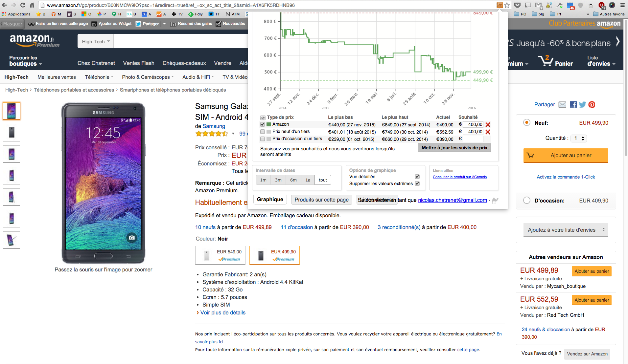The height and width of the screenshot is (364, 628).
Task: Go to the browser home icon
Action: coord(32,5)
